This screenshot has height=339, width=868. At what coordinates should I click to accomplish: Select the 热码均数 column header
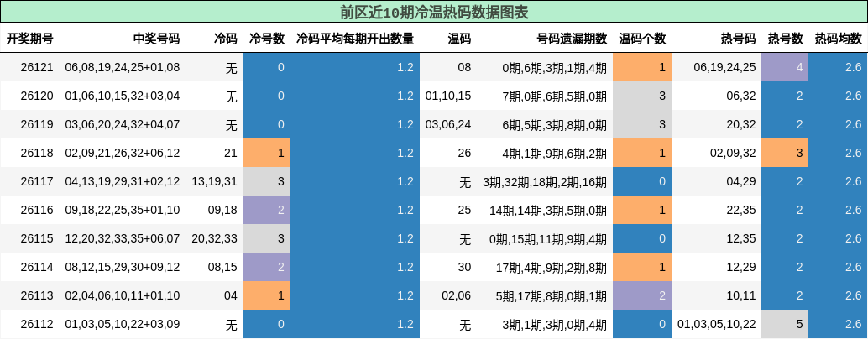838,39
